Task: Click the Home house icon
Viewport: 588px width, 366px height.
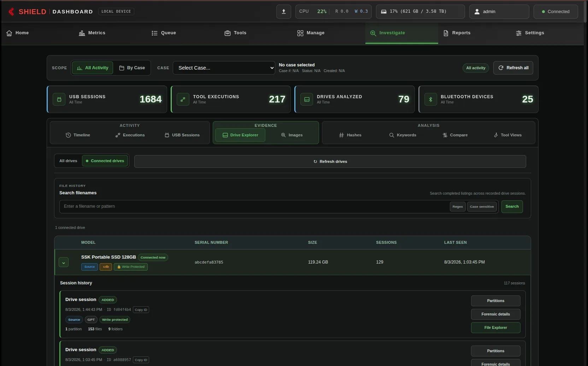Action: click(9, 33)
